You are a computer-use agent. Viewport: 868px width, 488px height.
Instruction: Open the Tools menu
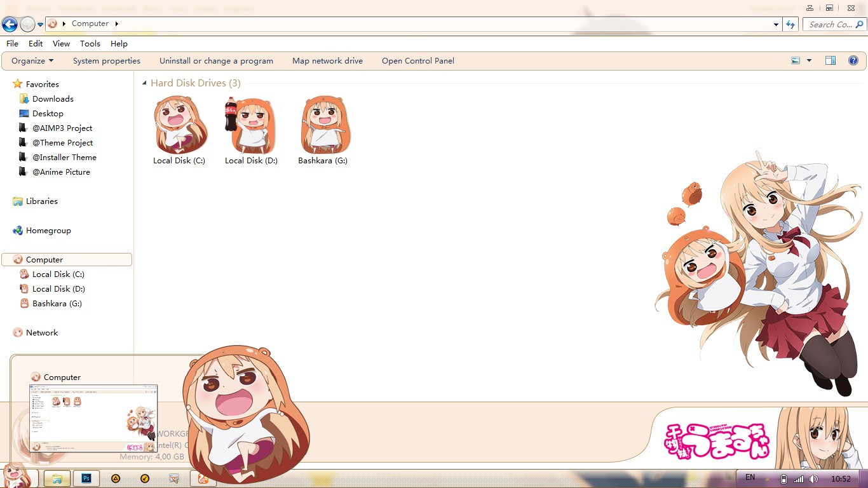tap(90, 43)
